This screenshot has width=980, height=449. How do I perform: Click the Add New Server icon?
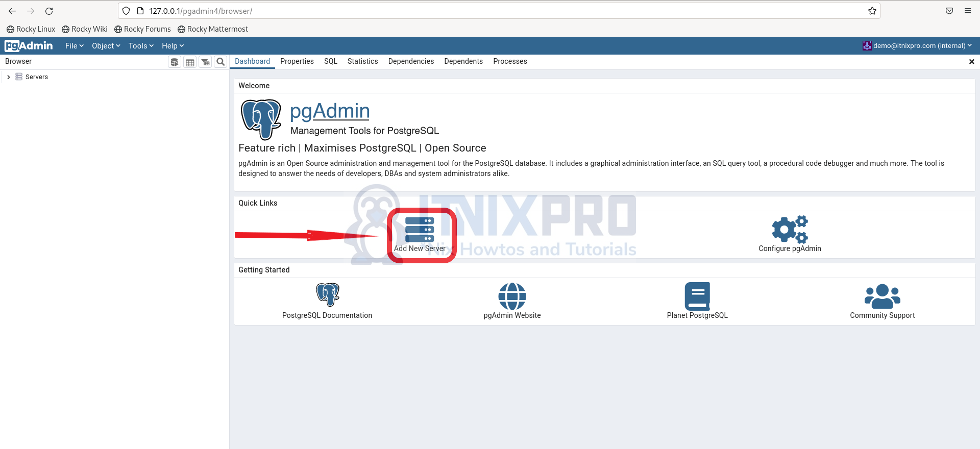(420, 230)
